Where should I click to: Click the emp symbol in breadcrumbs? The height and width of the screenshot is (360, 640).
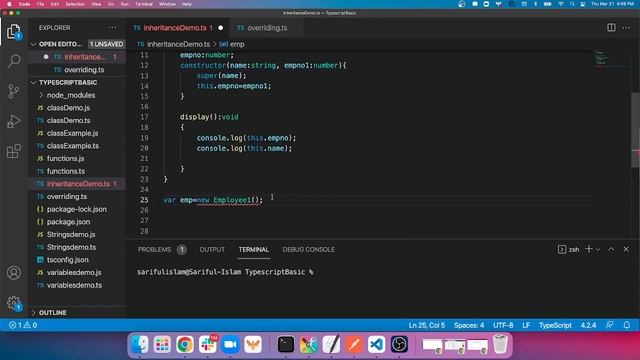pyautogui.click(x=232, y=44)
